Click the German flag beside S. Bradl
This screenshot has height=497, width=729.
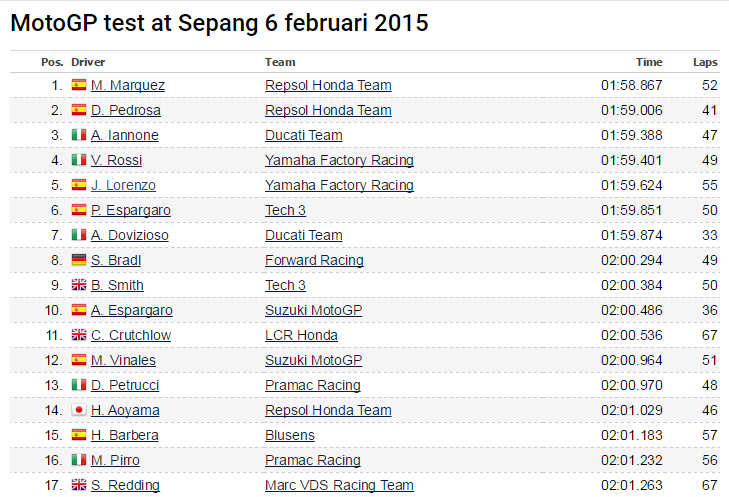point(79,261)
